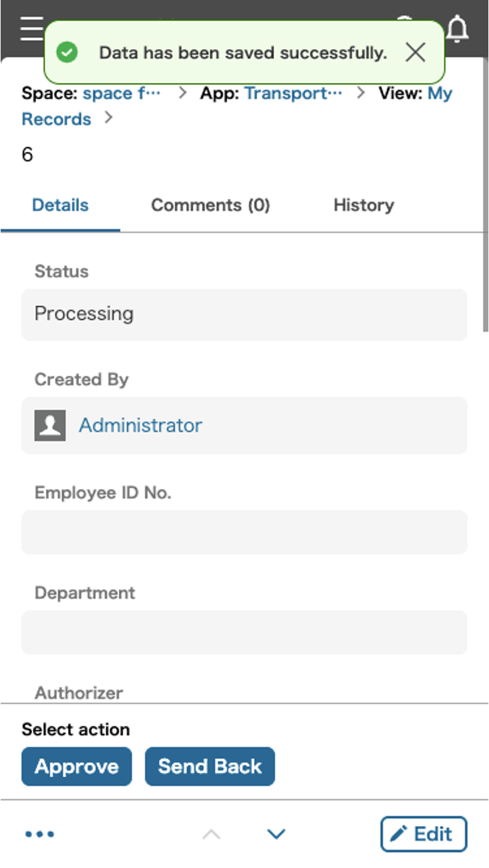The image size is (489, 868).
Task: Open notifications via the bell icon
Action: [x=457, y=29]
